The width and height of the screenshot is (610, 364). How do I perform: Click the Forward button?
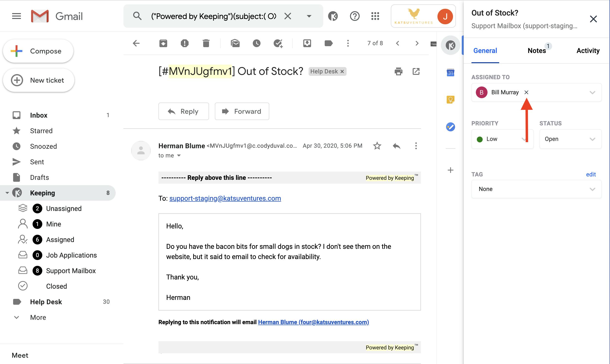tap(242, 111)
